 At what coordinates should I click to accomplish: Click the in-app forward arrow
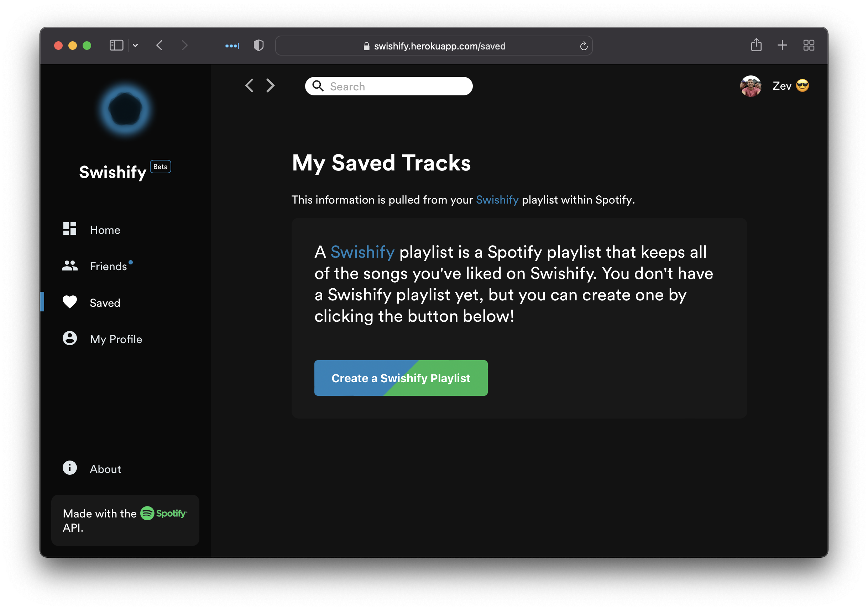(270, 85)
